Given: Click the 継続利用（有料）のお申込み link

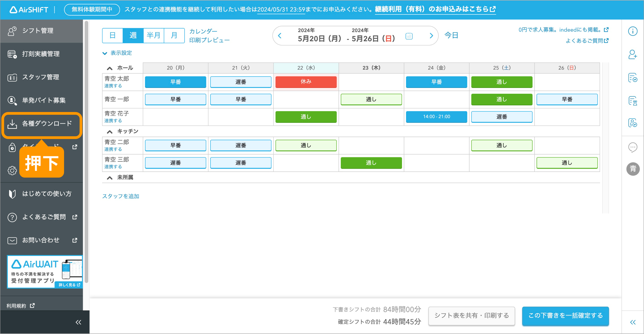Looking at the screenshot, I should tap(435, 9).
